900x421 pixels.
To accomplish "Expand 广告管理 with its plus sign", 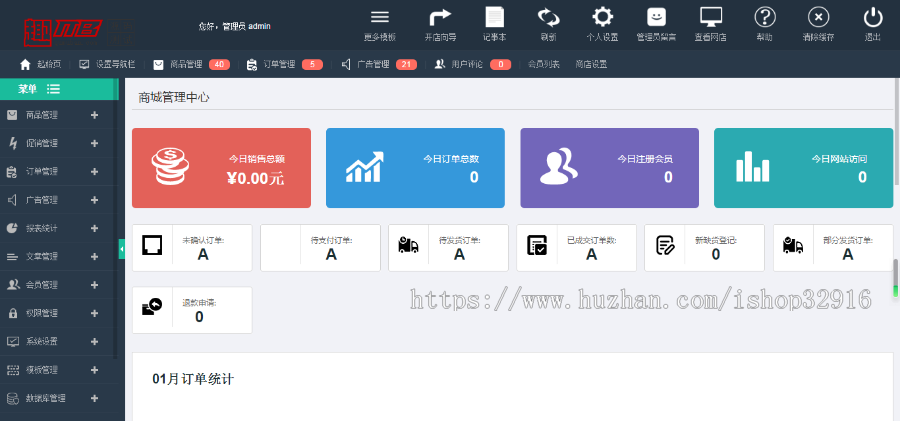I will tap(95, 200).
